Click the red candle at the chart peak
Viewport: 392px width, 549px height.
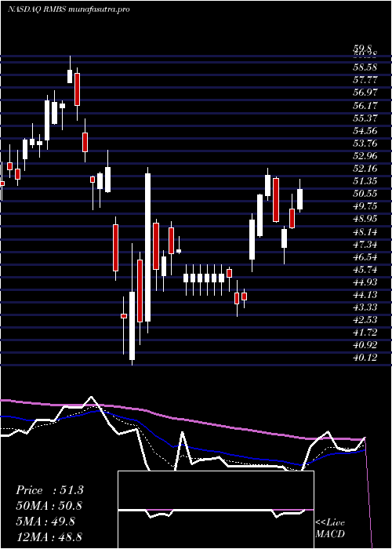[77, 89]
